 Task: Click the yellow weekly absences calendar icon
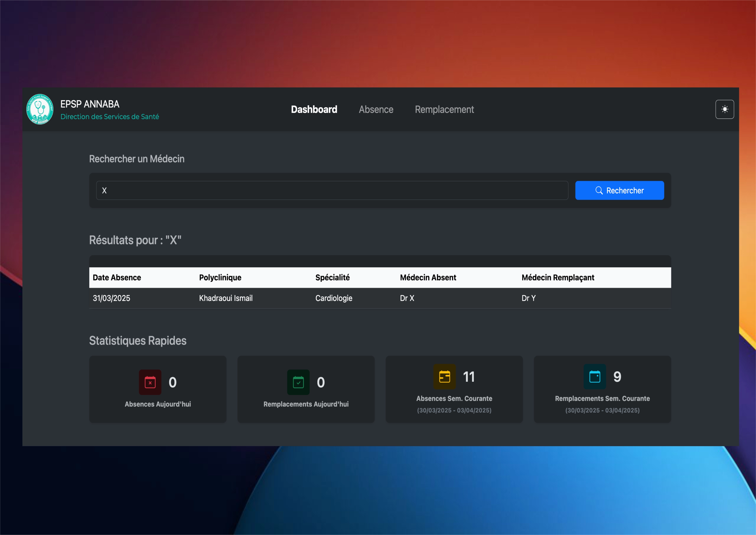pyautogui.click(x=445, y=377)
